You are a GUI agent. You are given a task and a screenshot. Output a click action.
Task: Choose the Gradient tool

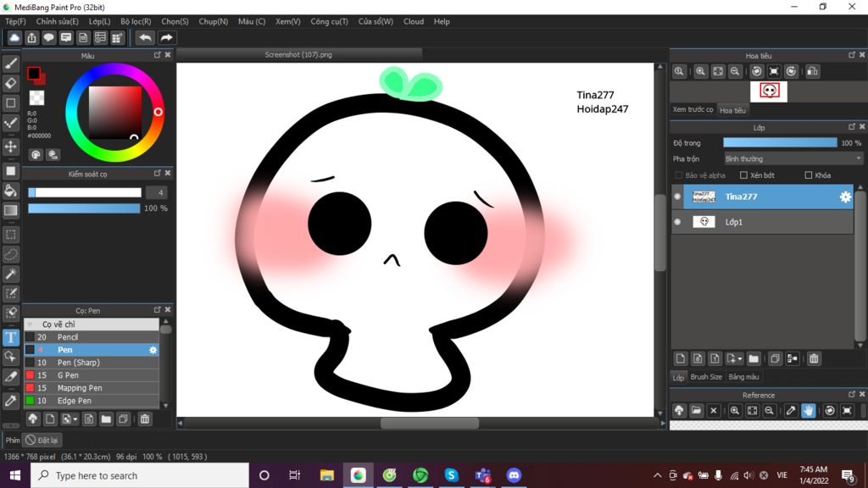11,210
